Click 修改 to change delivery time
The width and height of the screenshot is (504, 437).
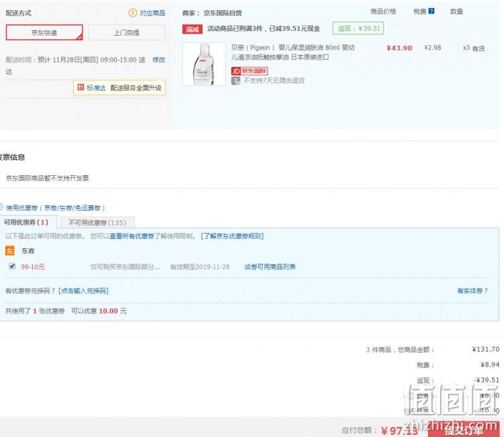click(159, 60)
